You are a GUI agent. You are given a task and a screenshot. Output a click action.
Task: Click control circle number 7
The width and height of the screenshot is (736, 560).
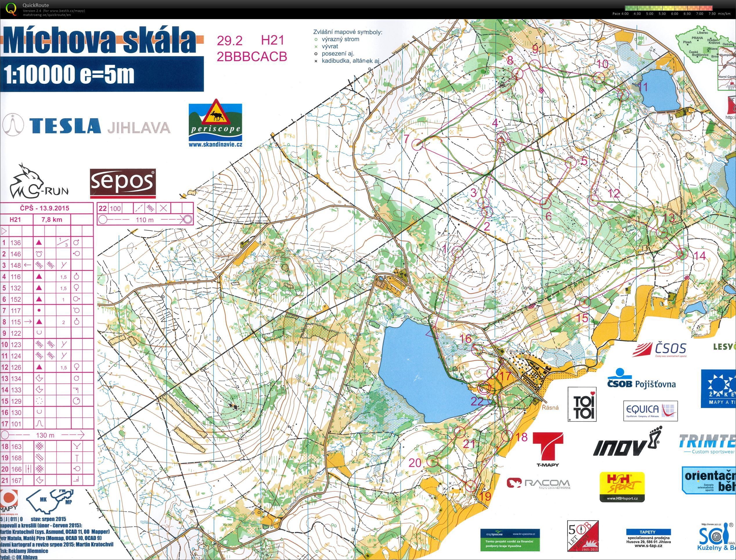[417, 144]
